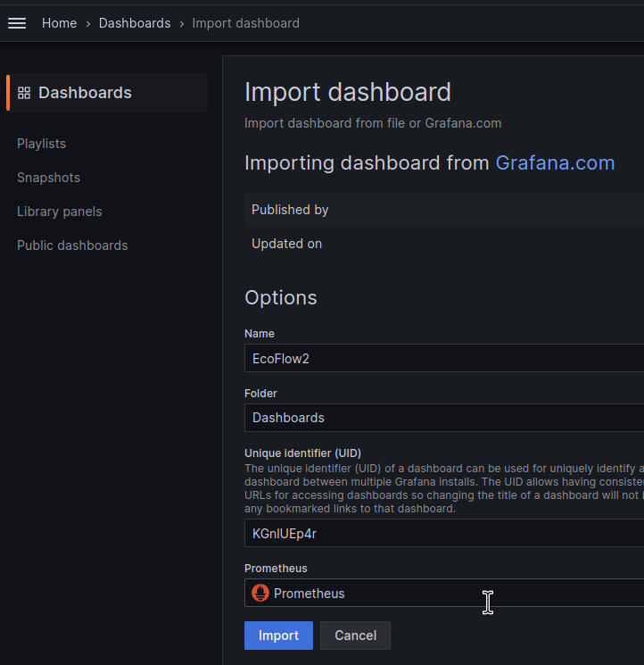Click the Prometheus flame logo icon
Viewport: 644px width, 665px height.
tap(260, 593)
